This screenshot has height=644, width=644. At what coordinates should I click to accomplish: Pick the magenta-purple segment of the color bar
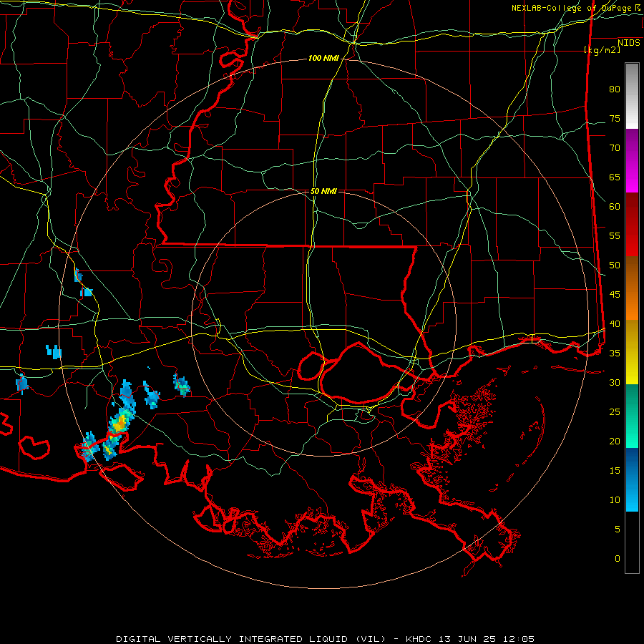[632, 161]
